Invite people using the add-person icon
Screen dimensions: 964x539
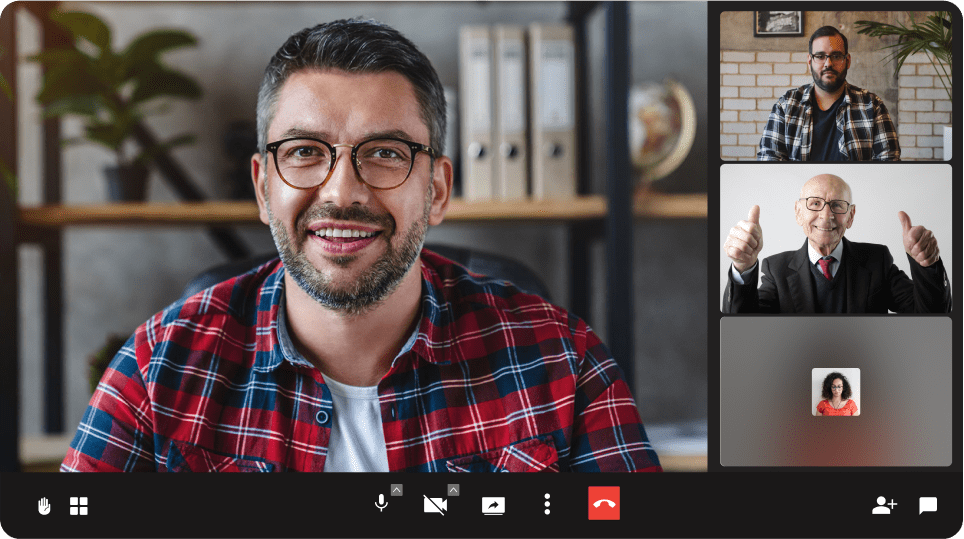point(884,505)
